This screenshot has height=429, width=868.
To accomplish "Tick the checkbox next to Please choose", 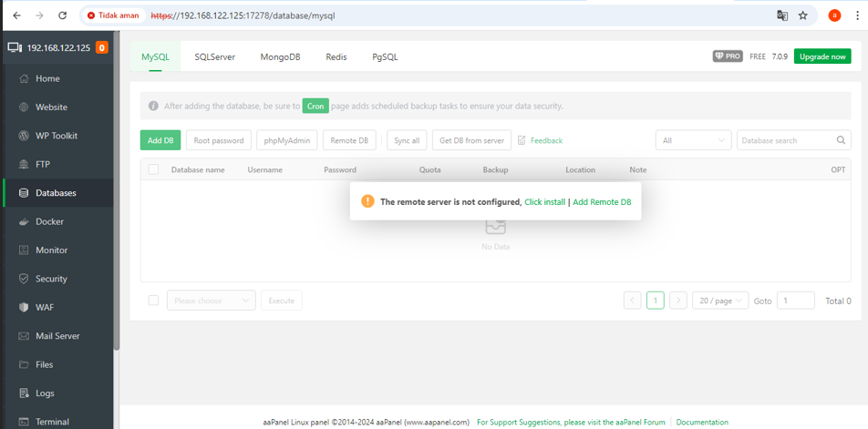I will [x=153, y=301].
